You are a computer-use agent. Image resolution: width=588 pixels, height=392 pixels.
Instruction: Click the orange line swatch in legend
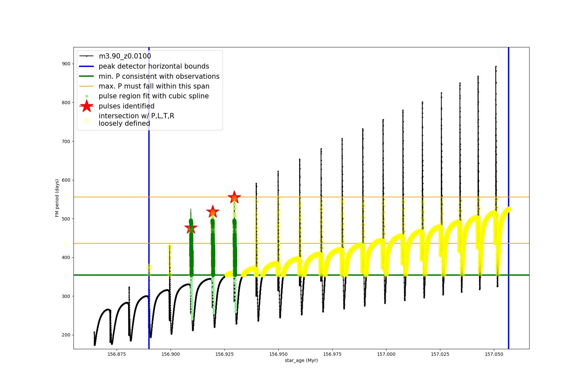coord(87,86)
